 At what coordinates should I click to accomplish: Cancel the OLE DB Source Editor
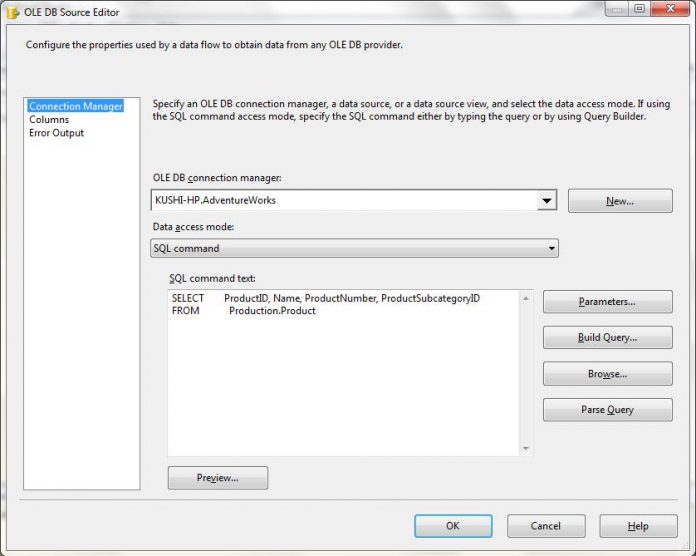click(545, 526)
